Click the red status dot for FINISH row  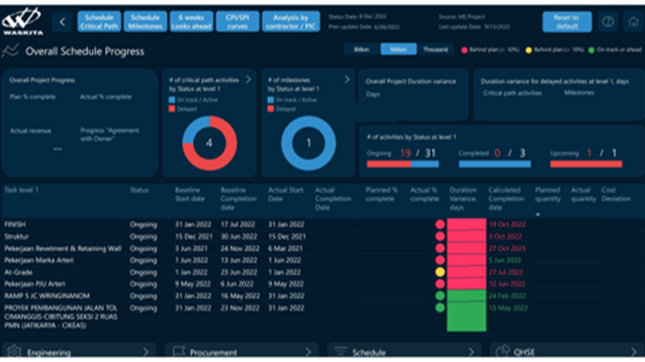pyautogui.click(x=440, y=224)
